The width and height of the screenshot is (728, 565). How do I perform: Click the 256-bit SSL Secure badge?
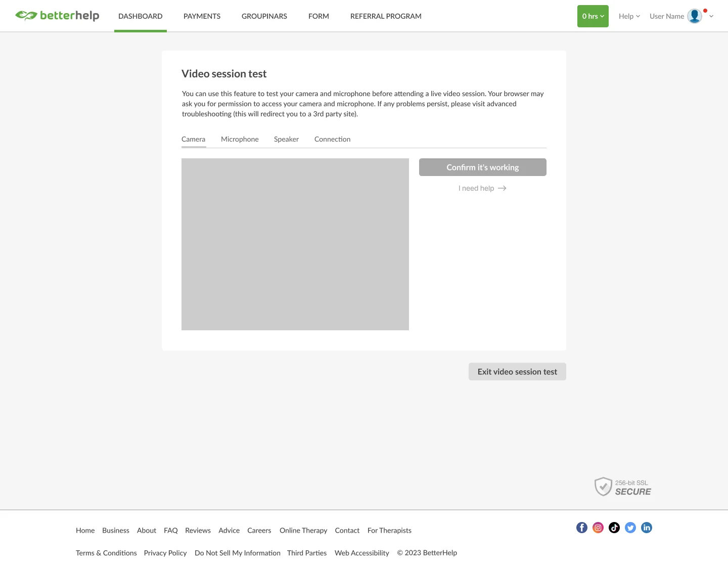point(623,487)
